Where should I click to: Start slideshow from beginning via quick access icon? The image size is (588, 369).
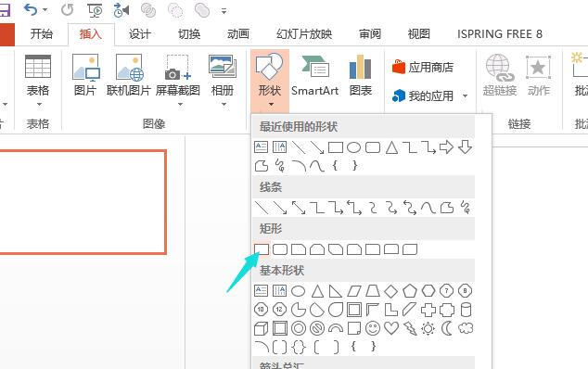pos(95,10)
